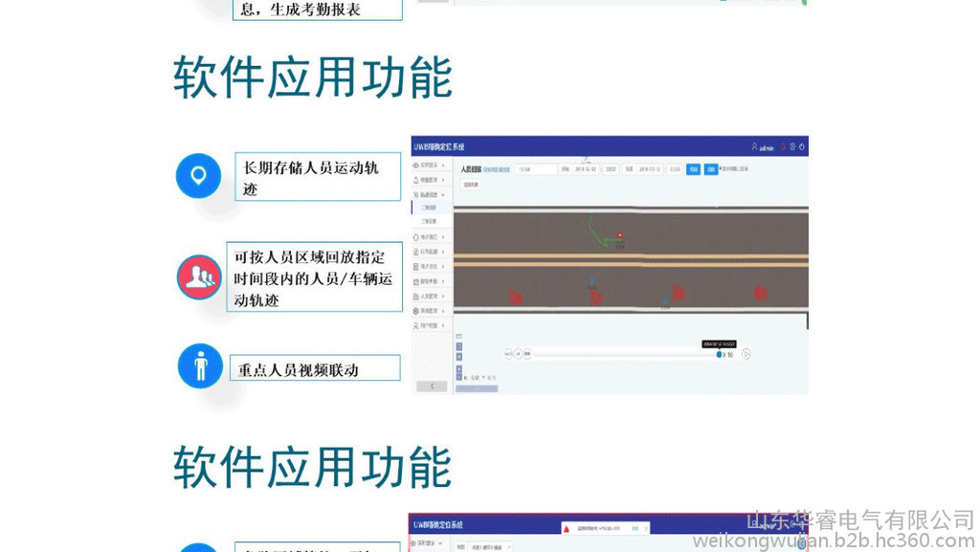This screenshot has width=980, height=552.
Task: Expand the 电子围栏 menu chevron
Action: tap(443, 237)
